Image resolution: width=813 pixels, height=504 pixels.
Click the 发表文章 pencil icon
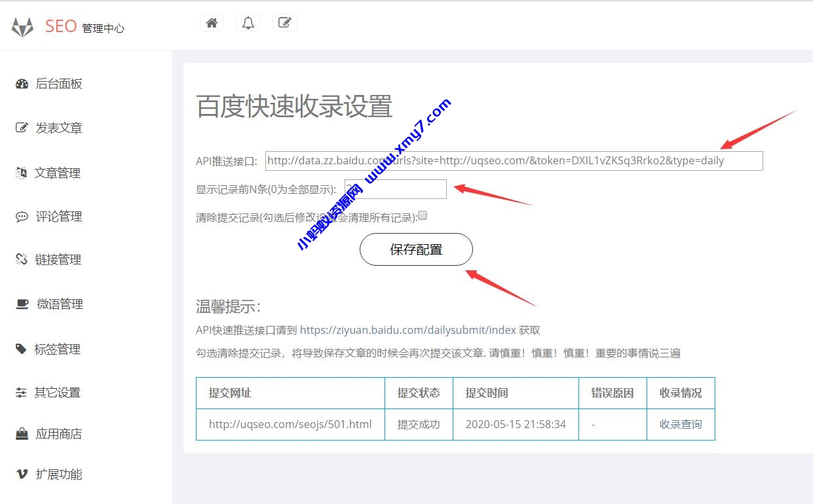point(20,128)
